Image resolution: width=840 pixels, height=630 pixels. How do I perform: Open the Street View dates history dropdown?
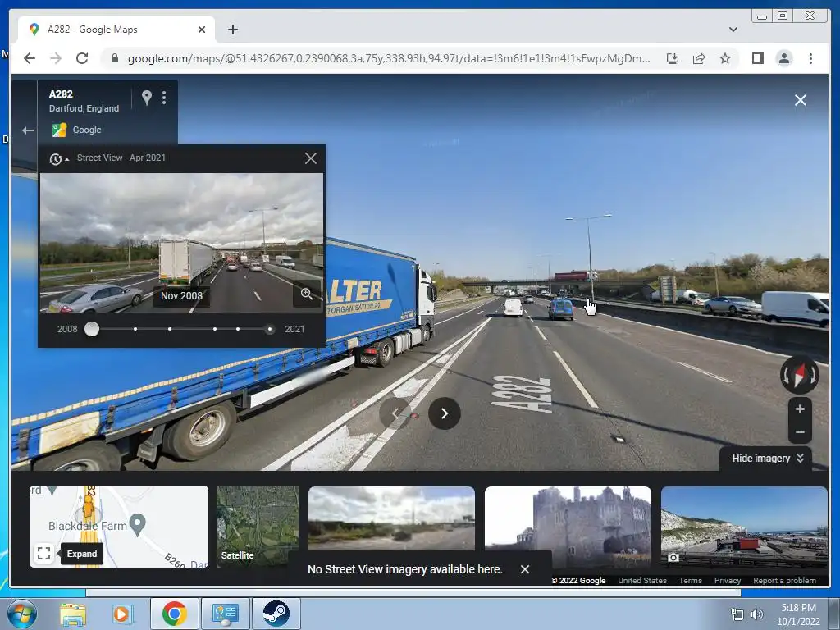tap(58, 158)
